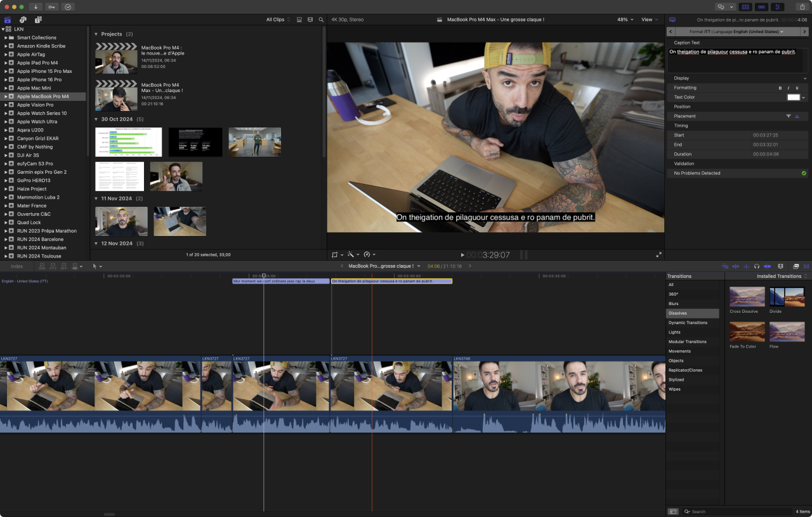Show Photos and Audio sidebar icon

pos(23,20)
